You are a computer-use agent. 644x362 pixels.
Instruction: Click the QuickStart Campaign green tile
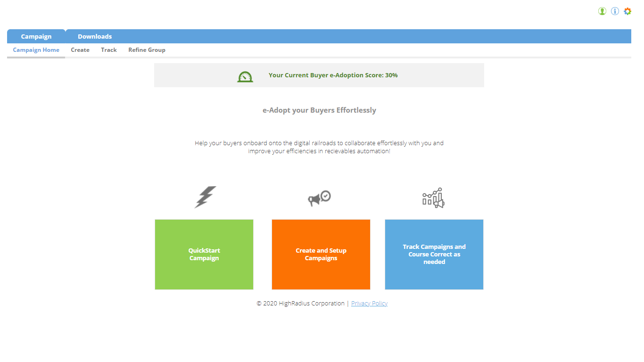[x=204, y=254]
